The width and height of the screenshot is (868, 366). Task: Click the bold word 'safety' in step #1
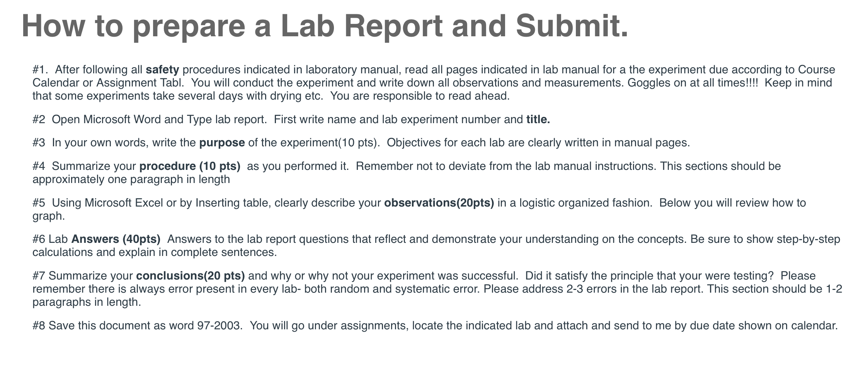coord(162,70)
